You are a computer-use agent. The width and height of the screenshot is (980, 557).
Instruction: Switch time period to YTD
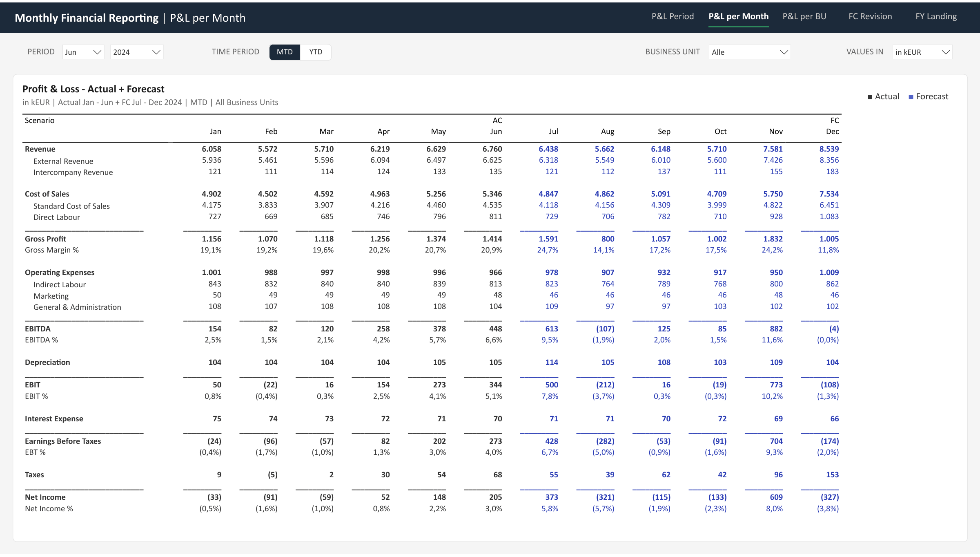(x=316, y=52)
